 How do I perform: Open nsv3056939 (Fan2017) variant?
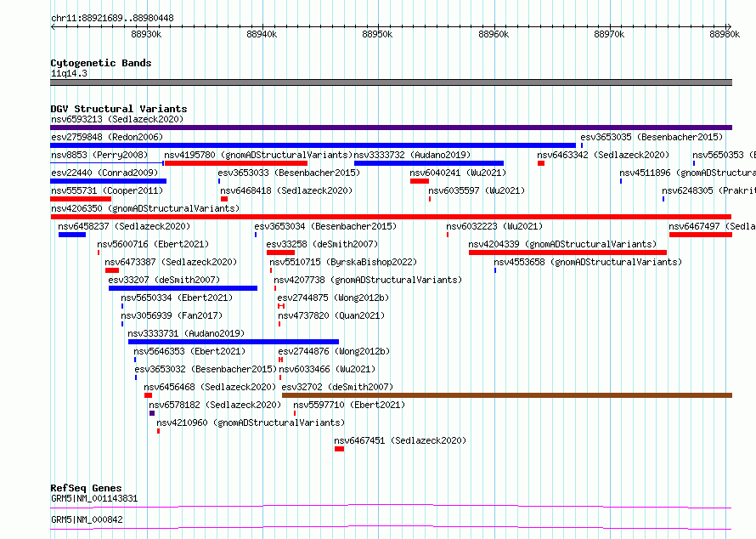point(172,315)
